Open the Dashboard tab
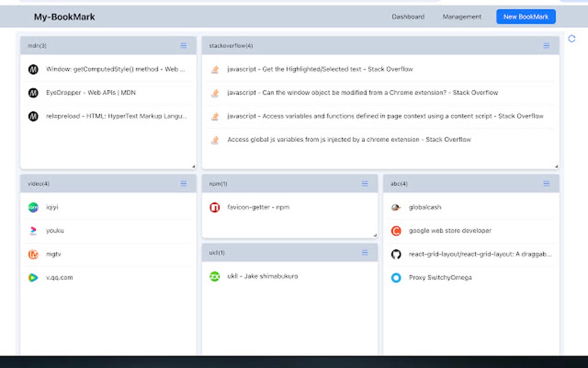588x368 pixels. 408,17
